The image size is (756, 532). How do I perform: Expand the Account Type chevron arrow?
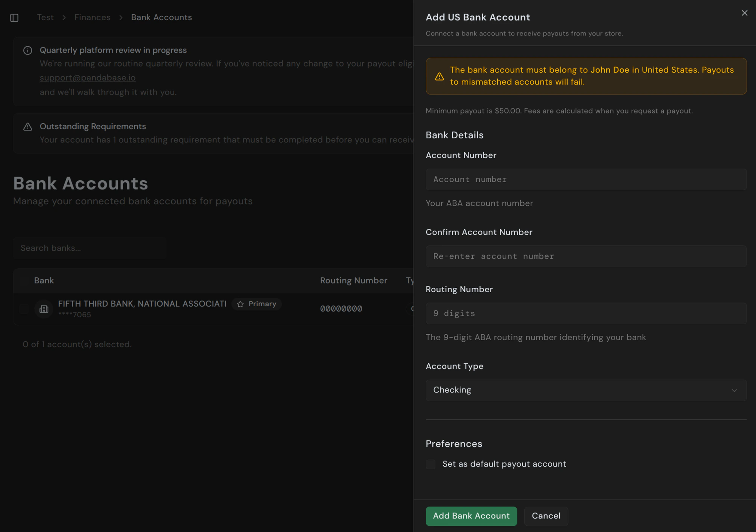734,390
